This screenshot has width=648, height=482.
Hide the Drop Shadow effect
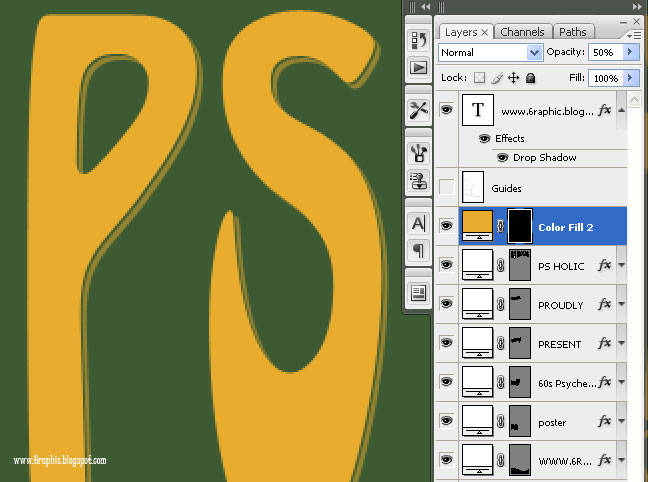(502, 157)
